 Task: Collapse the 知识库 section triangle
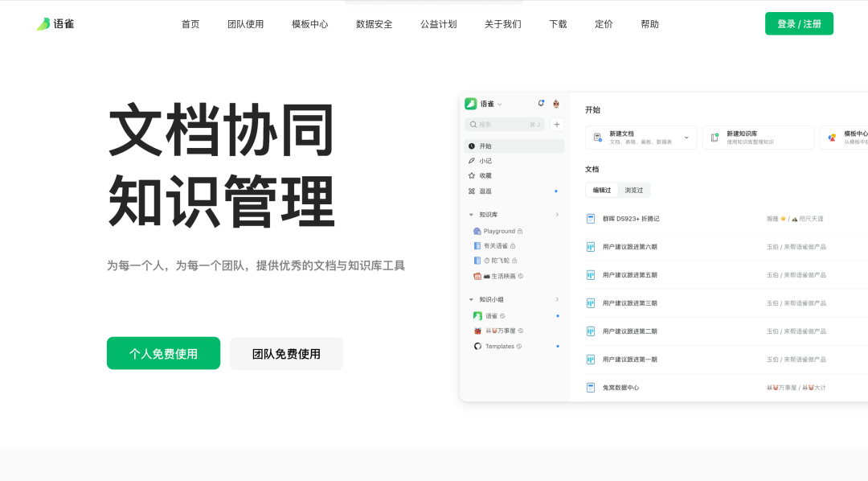pyautogui.click(x=471, y=215)
